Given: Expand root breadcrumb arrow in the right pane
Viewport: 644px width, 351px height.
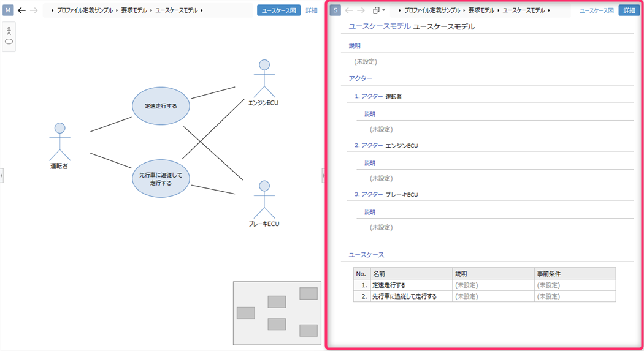Looking at the screenshot, I should point(400,10).
